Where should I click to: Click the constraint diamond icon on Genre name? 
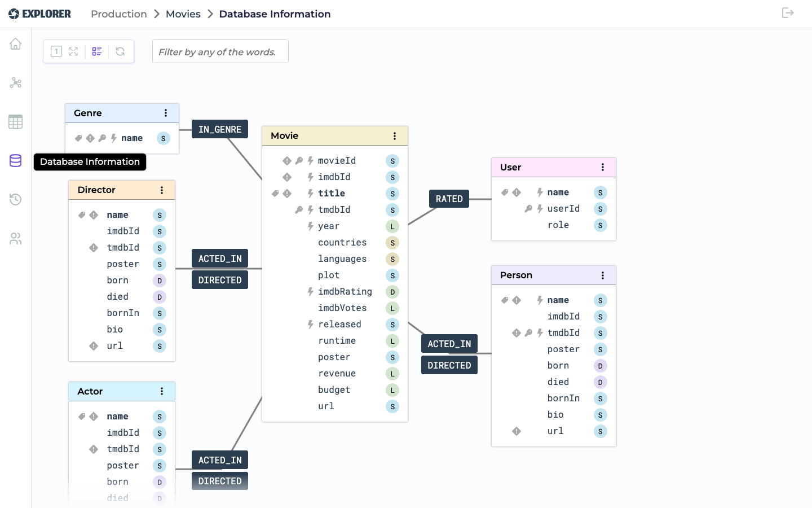click(x=90, y=138)
